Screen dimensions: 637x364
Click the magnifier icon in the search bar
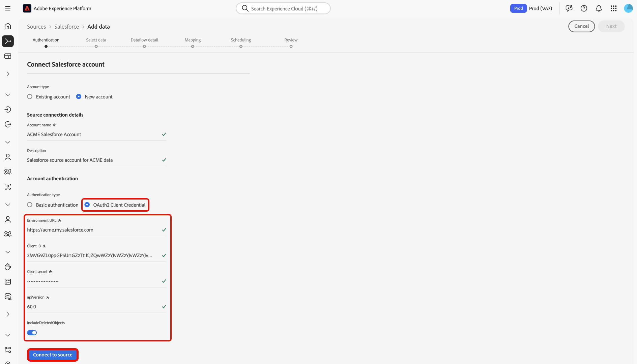point(245,8)
